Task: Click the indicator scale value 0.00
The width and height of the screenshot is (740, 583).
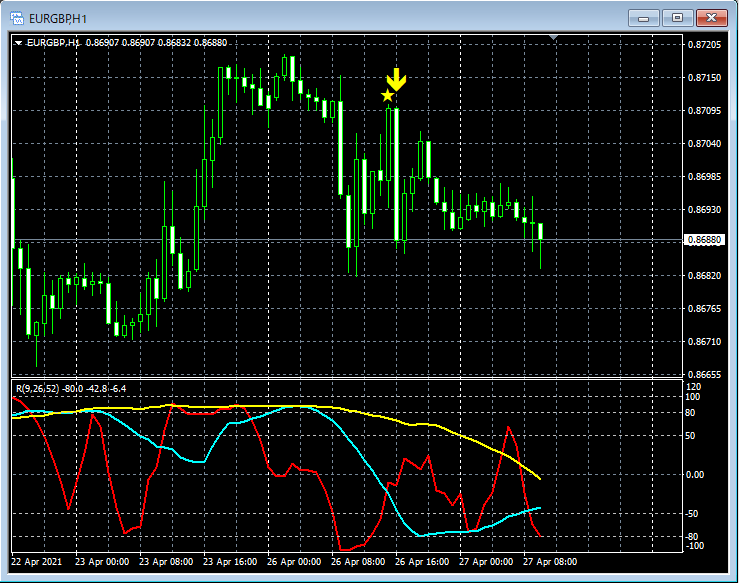Action: click(696, 474)
